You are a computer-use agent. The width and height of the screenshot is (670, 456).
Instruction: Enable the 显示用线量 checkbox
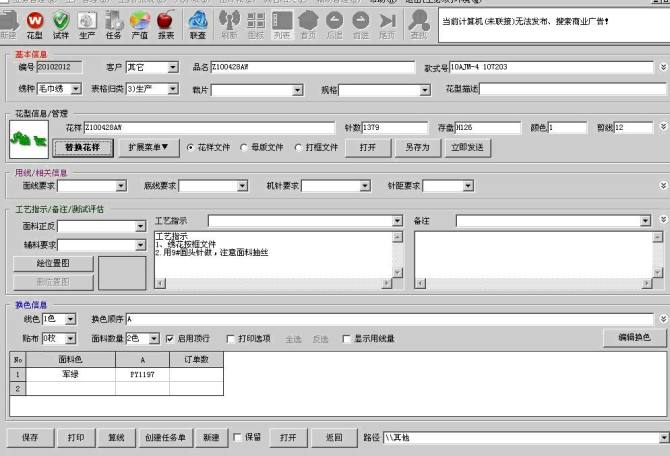(347, 339)
